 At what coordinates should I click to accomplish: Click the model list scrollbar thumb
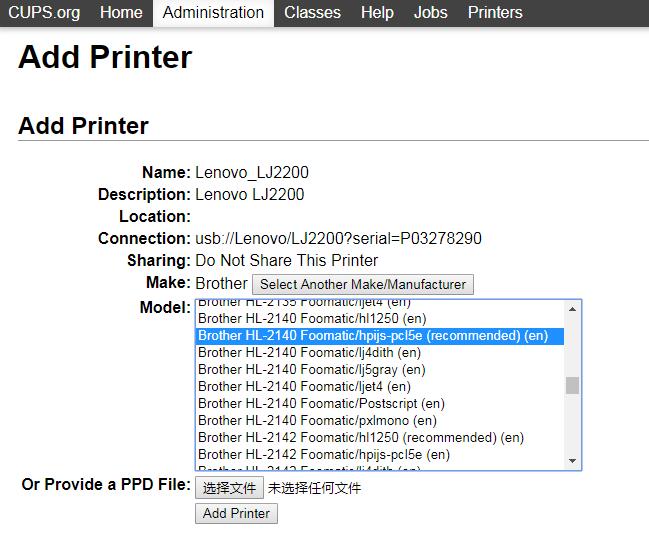572,385
